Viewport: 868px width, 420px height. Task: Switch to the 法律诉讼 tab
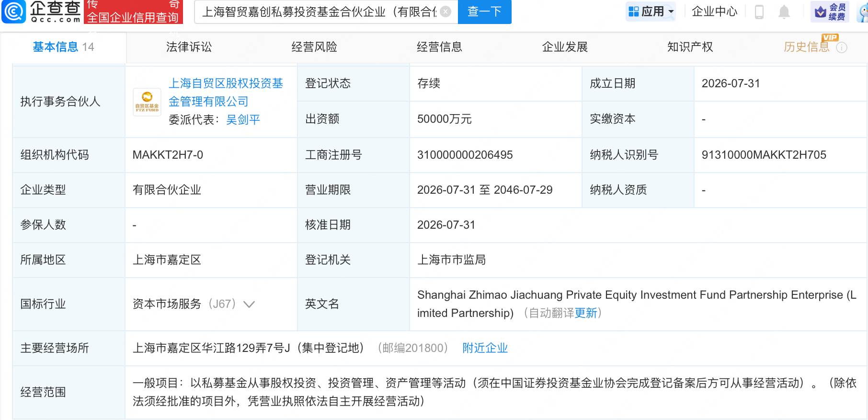pyautogui.click(x=189, y=47)
